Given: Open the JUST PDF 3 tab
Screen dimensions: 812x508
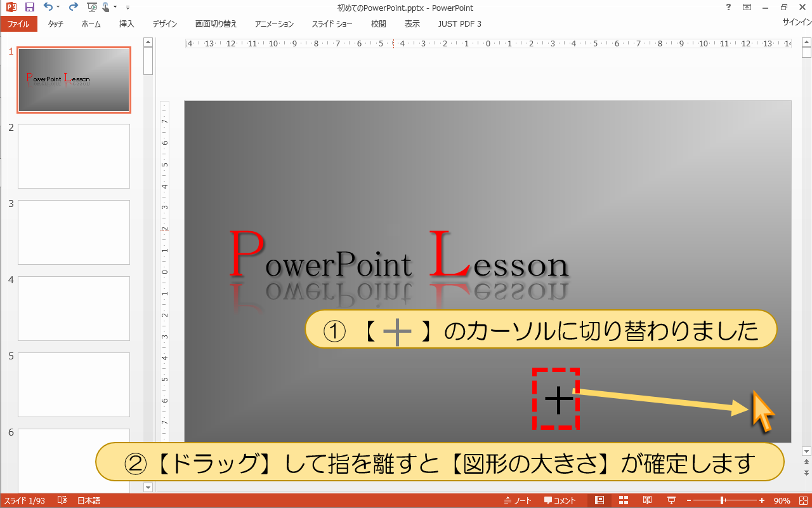Looking at the screenshot, I should pos(460,24).
